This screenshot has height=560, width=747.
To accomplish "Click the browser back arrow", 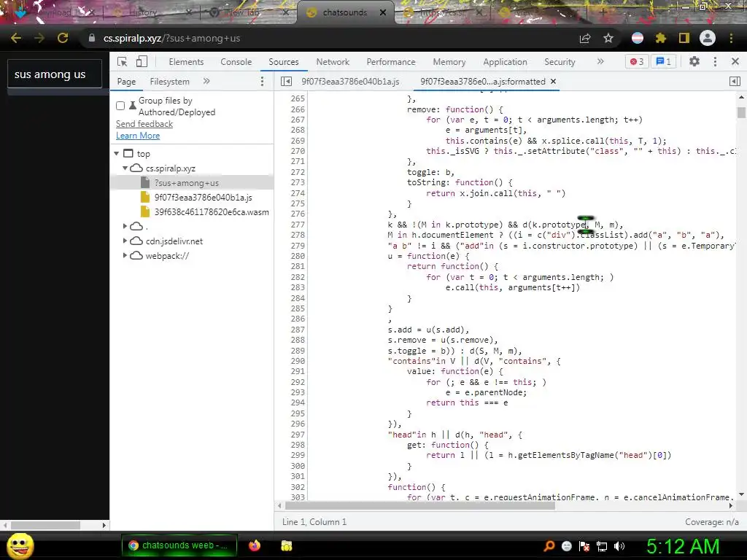I will [x=16, y=38].
